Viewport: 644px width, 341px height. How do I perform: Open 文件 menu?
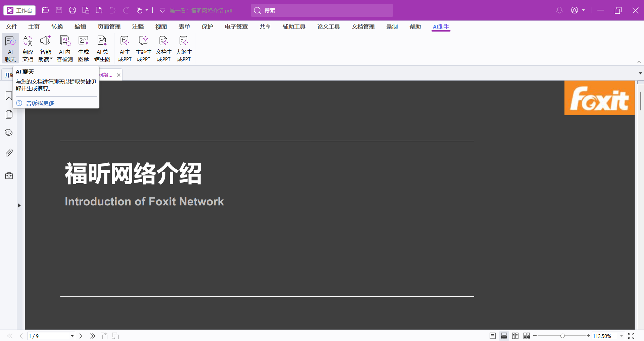pyautogui.click(x=11, y=27)
